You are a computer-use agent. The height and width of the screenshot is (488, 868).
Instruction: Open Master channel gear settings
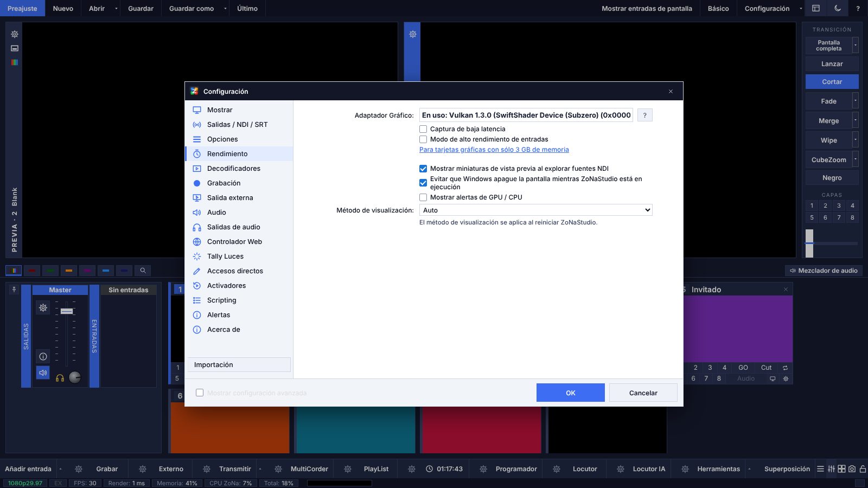[43, 307]
